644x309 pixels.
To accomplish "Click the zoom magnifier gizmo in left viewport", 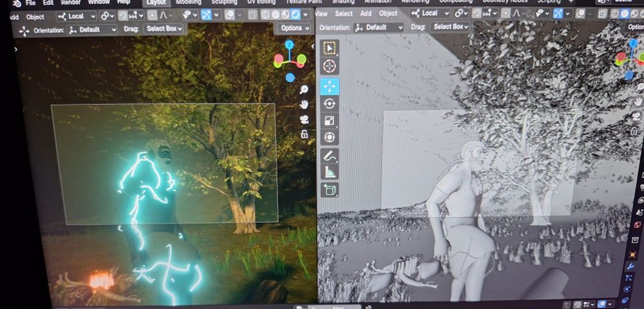I will [304, 89].
